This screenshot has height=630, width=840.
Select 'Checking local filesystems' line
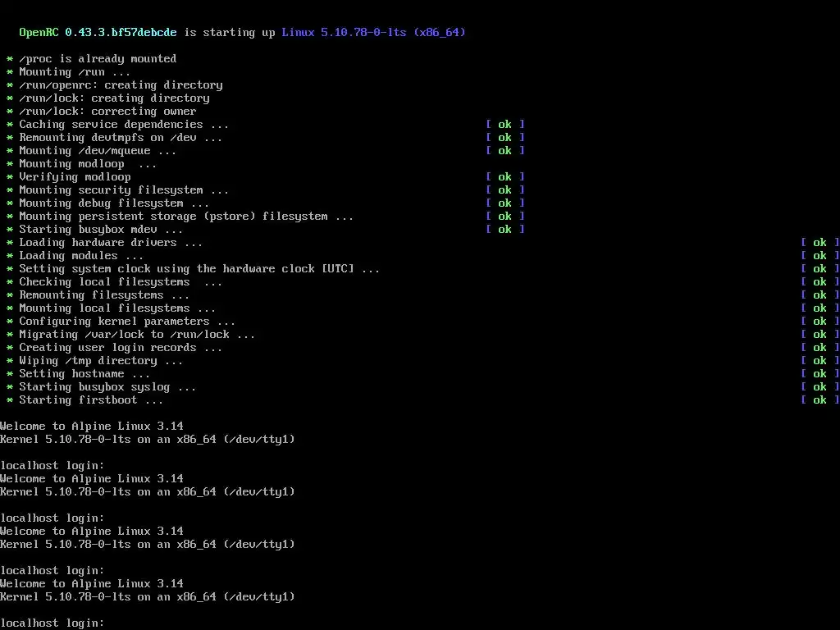[121, 282]
